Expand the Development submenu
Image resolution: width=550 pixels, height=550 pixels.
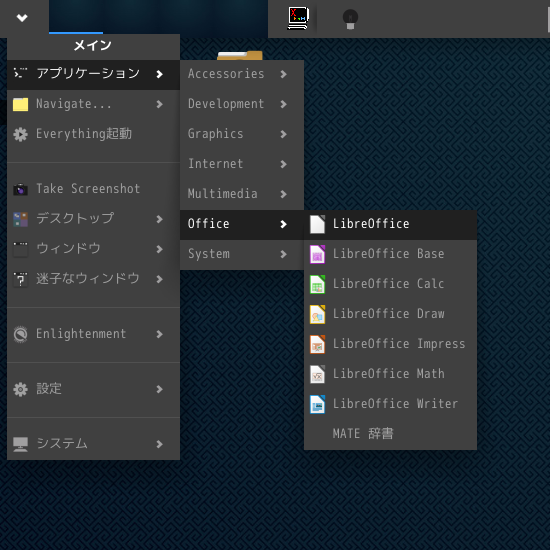242,104
